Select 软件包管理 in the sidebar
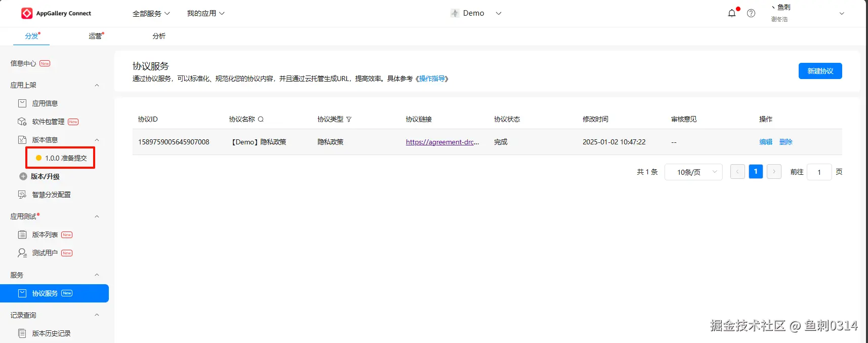Viewport: 868px width, 343px height. coord(48,122)
